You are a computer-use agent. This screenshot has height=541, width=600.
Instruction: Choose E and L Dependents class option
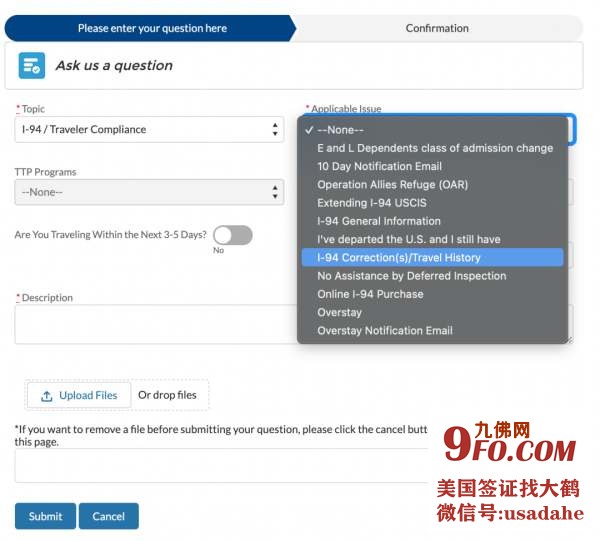click(434, 148)
